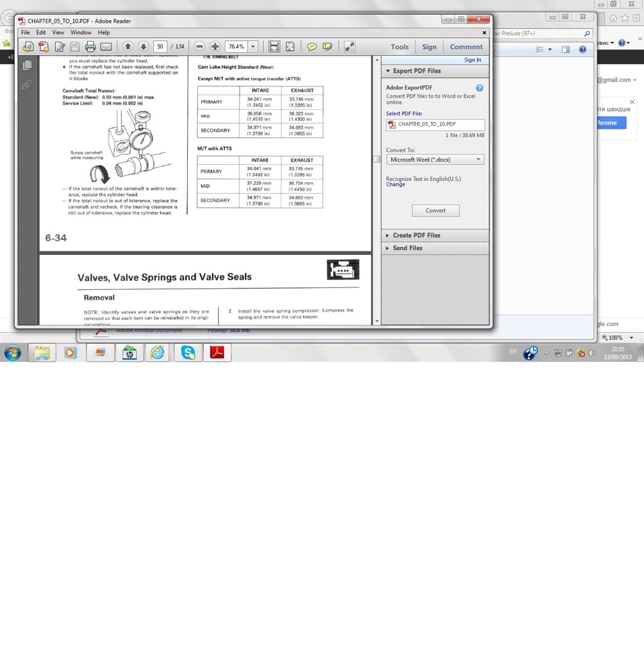The image size is (644, 662).
Task: Open Internet Explorer from the taskbar
Action: (158, 353)
